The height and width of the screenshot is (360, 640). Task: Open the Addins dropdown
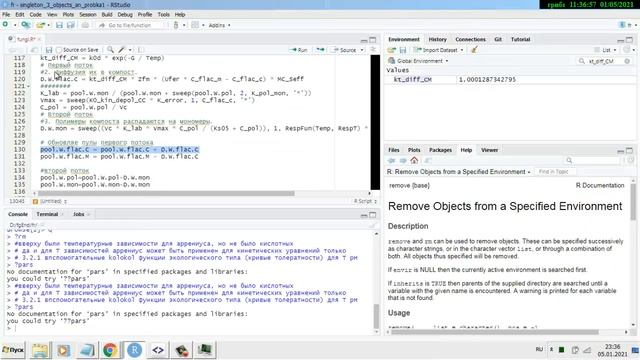click(x=219, y=25)
